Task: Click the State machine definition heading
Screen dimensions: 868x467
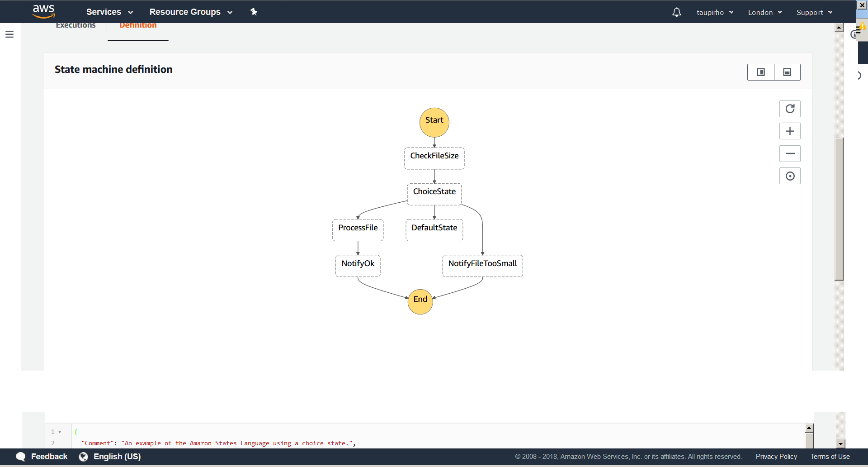Action: 113,69
